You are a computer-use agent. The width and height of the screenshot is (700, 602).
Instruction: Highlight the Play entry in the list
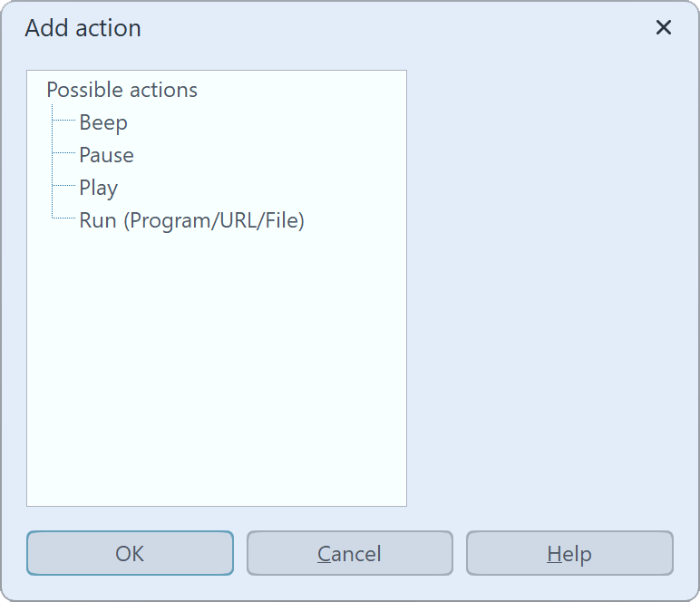98,188
